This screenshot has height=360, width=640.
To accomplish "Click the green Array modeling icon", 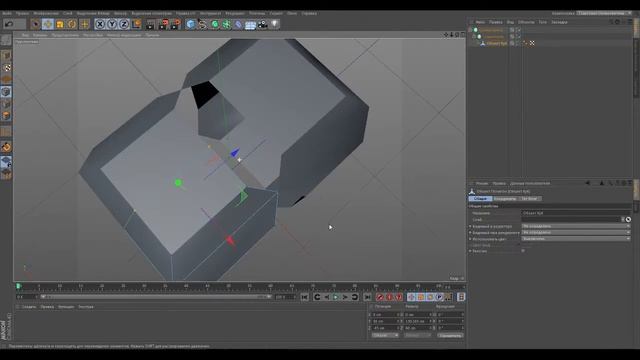I will pos(227,24).
